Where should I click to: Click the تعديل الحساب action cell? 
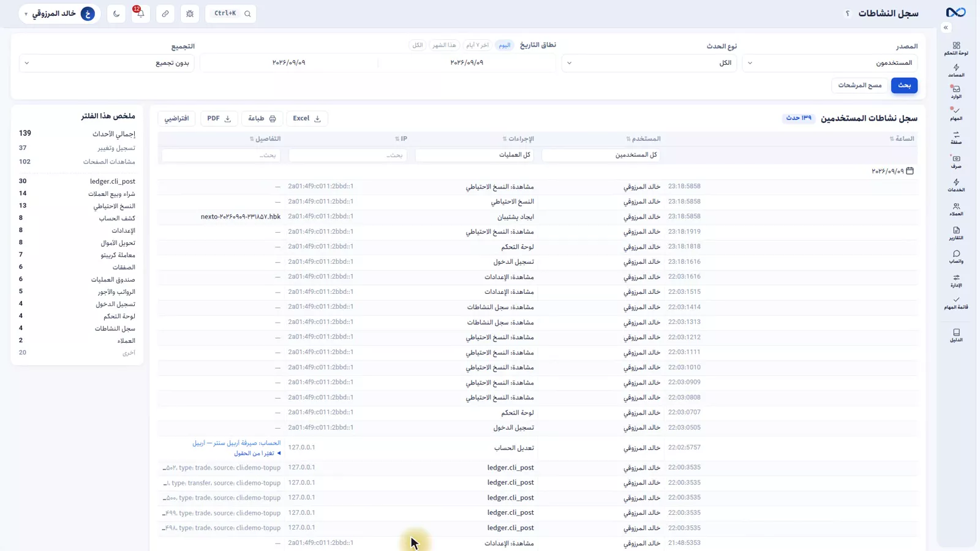[514, 448]
